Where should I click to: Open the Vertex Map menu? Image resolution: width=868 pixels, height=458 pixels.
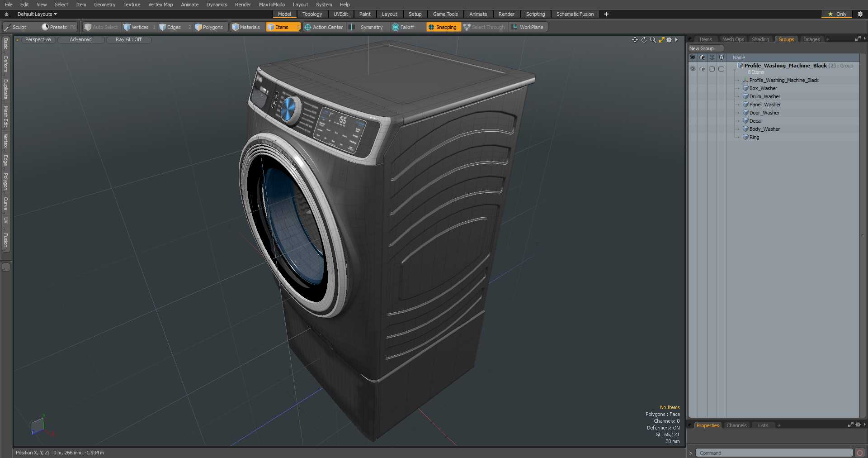(160, 5)
